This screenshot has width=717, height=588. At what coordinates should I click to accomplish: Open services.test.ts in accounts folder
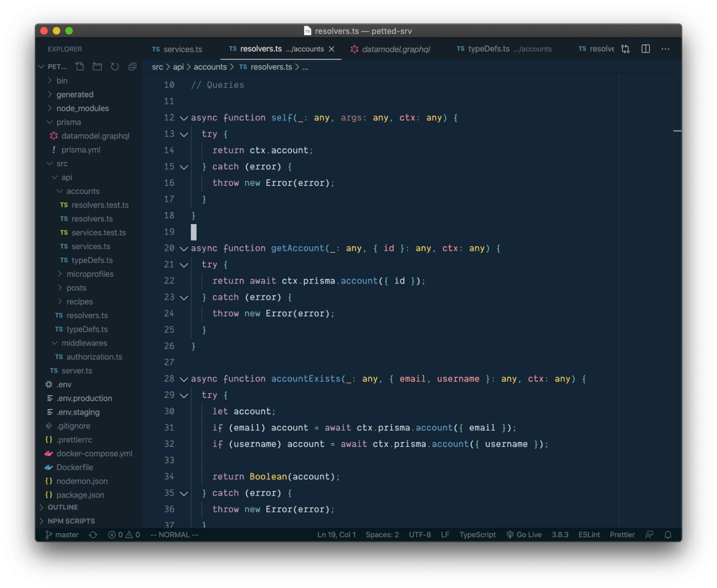(x=89, y=233)
